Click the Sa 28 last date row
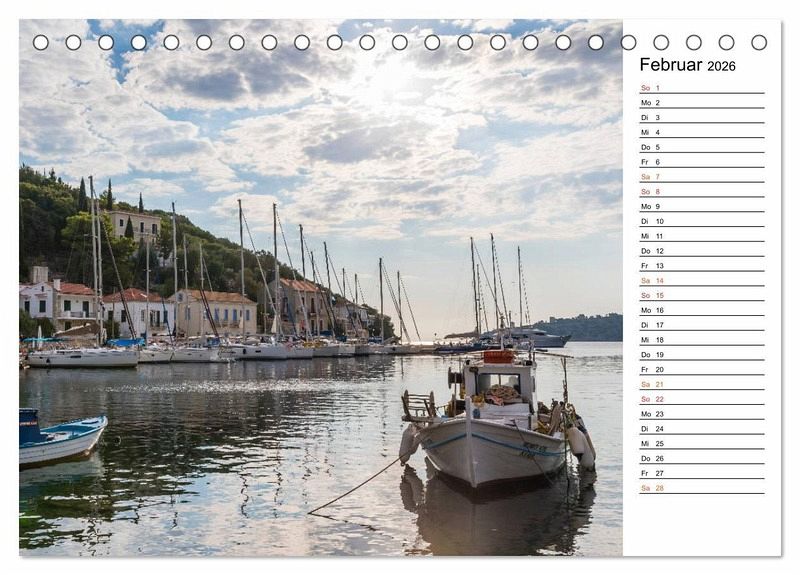The width and height of the screenshot is (800, 575). tap(701, 488)
